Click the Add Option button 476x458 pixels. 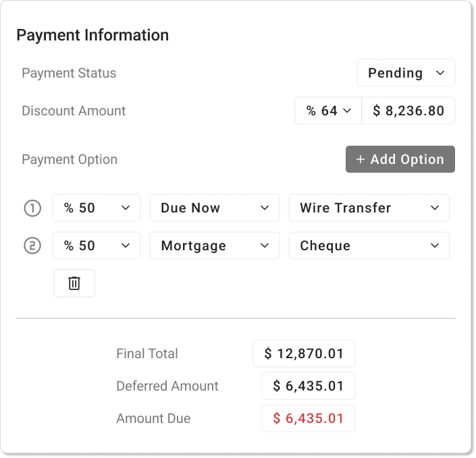[x=400, y=160]
